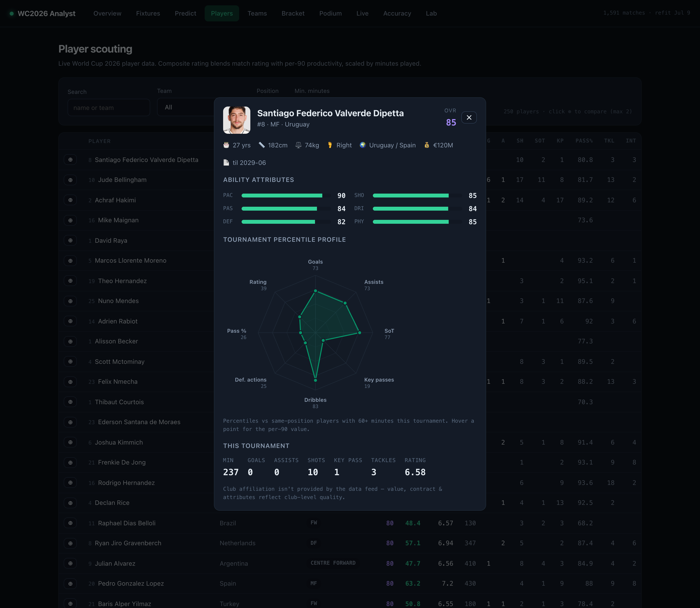Click Valverde's portrait photo thumbnail

(x=237, y=120)
